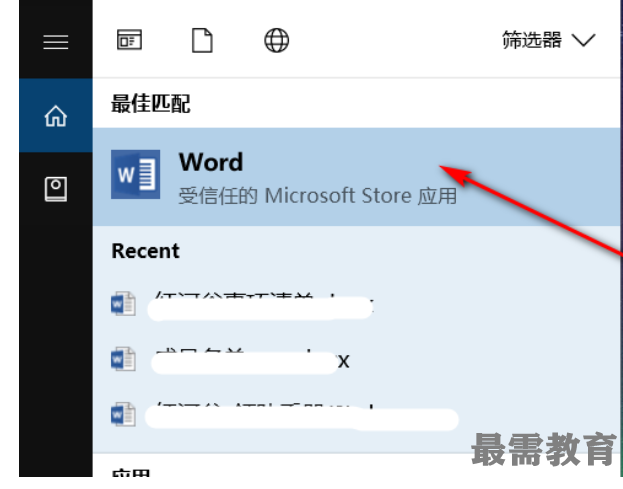623x489 pixels.
Task: Click the Word app icon in best match
Action: tap(135, 174)
